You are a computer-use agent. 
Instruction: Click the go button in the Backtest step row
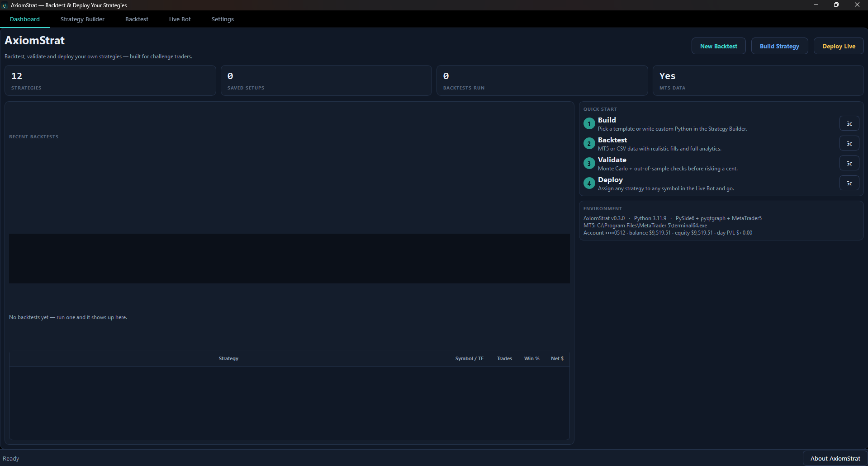(x=849, y=143)
